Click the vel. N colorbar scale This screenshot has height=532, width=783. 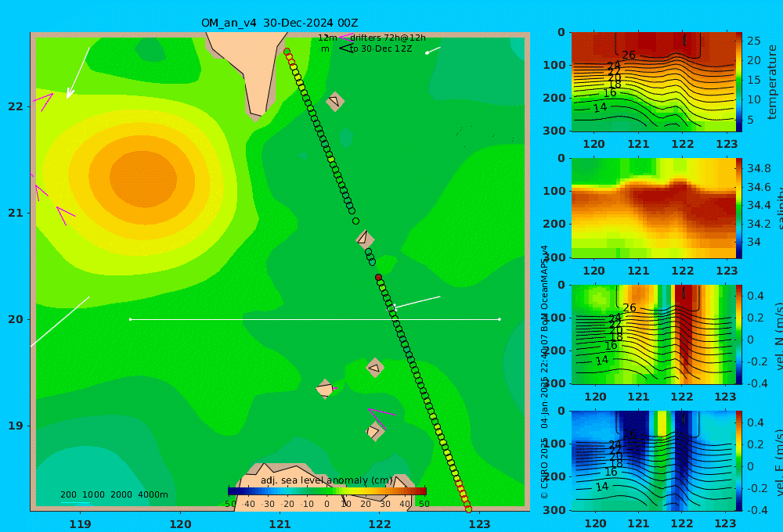pyautogui.click(x=738, y=334)
